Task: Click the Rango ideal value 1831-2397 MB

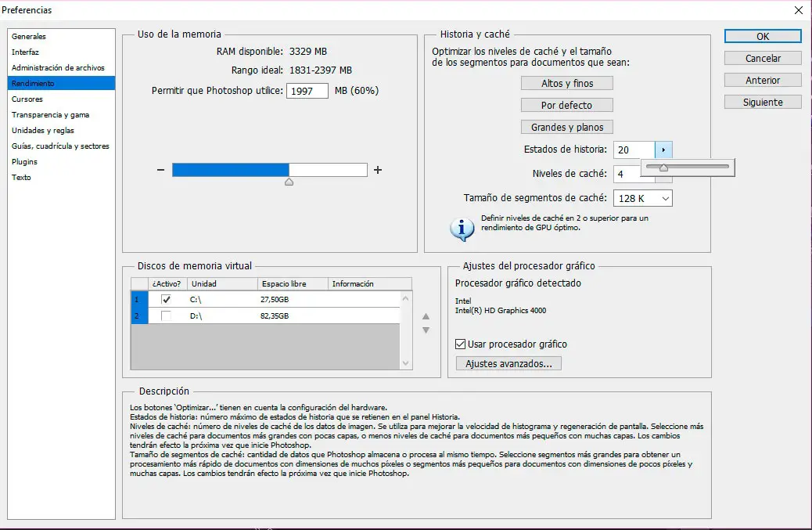Action: pyautogui.click(x=321, y=70)
